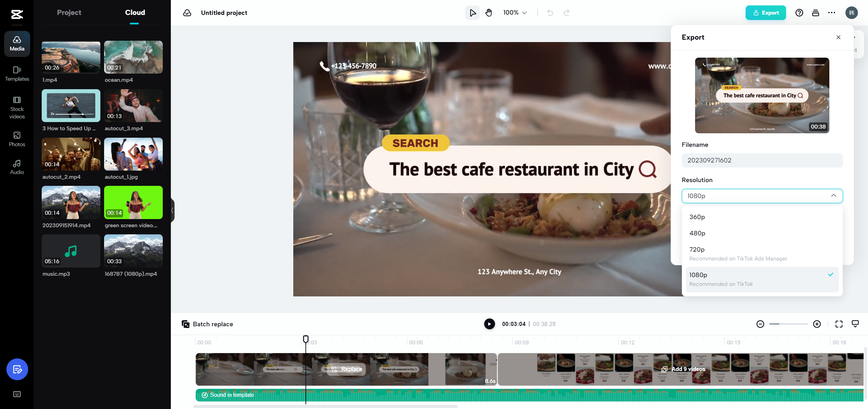
Task: Click the undo icon in toolbar
Action: tap(550, 12)
